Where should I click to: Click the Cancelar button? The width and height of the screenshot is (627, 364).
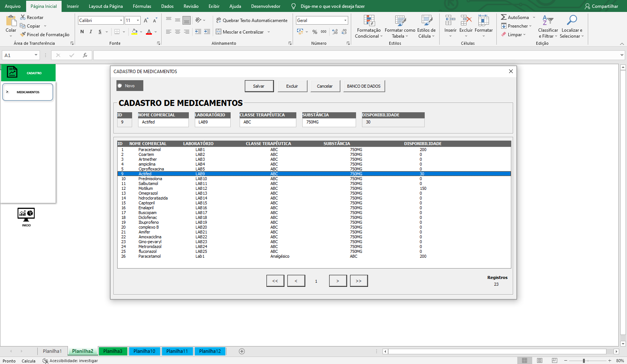[325, 86]
